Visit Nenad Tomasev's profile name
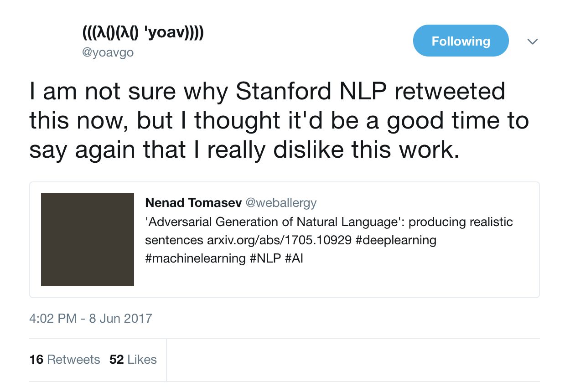 (x=192, y=203)
